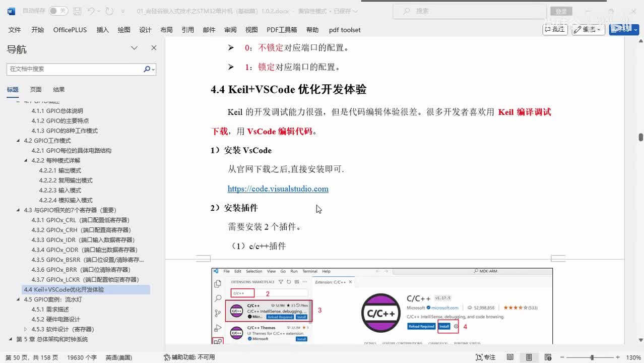Open the code.visualstudio.com hyperlink

coord(278,189)
